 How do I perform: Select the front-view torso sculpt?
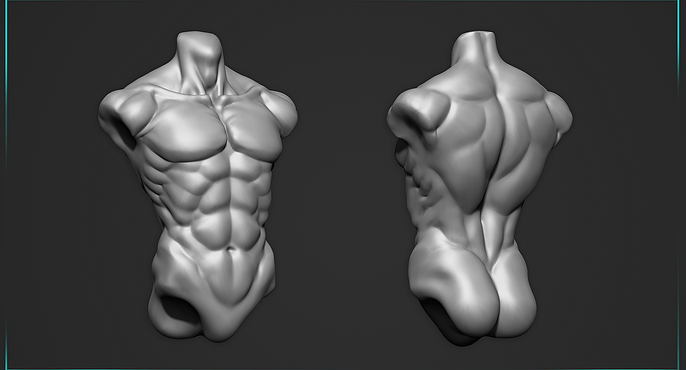point(198,186)
